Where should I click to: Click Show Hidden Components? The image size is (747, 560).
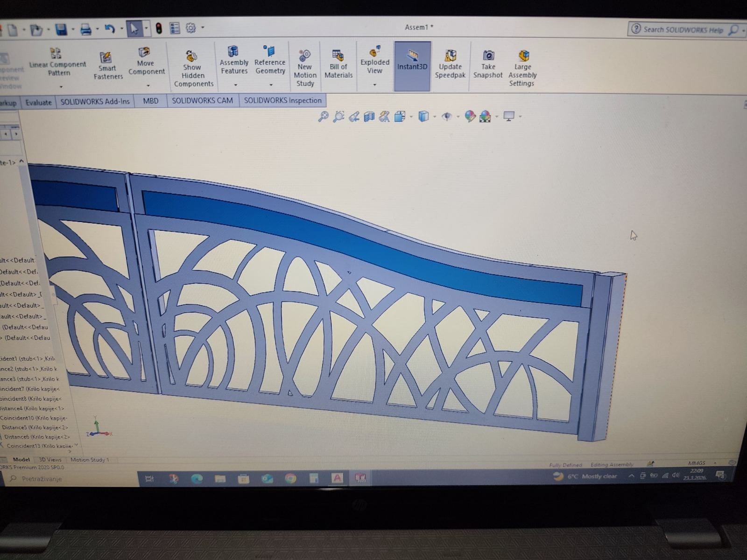click(193, 68)
